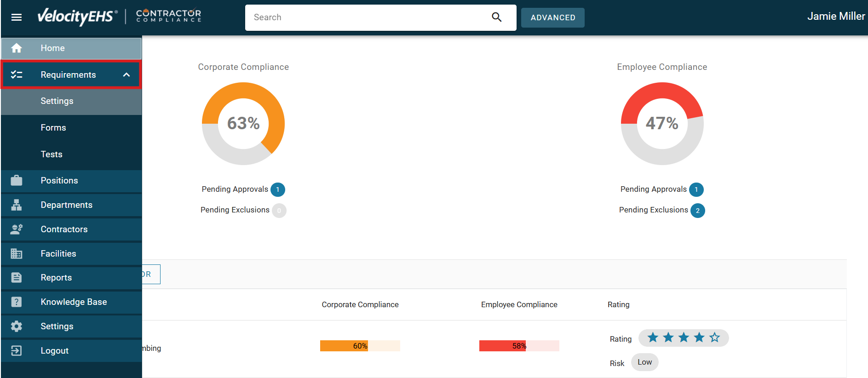This screenshot has width=868, height=378.
Task: Click the hamburger menu icon
Action: [17, 17]
